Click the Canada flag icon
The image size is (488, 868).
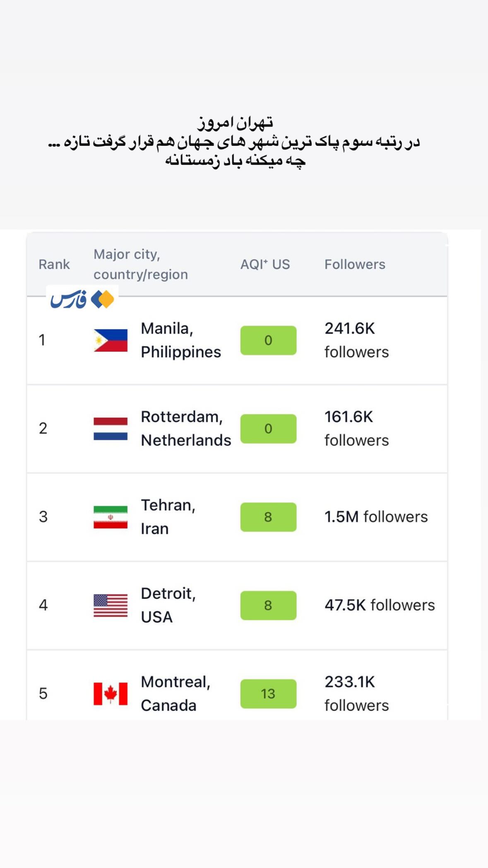coord(111,694)
